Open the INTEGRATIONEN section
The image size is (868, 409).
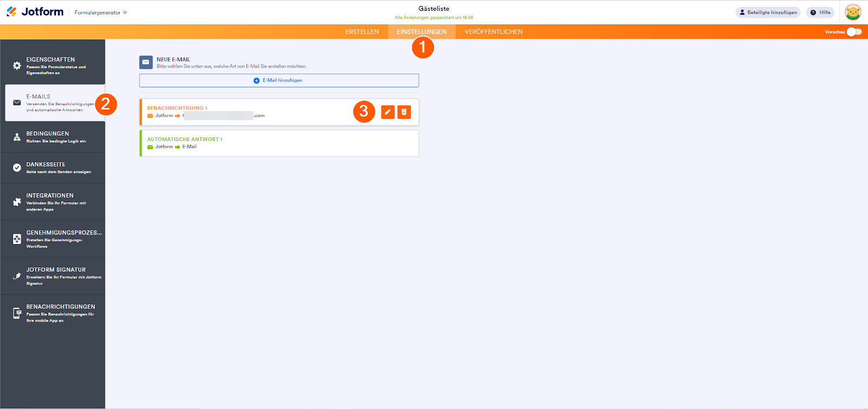(53, 202)
